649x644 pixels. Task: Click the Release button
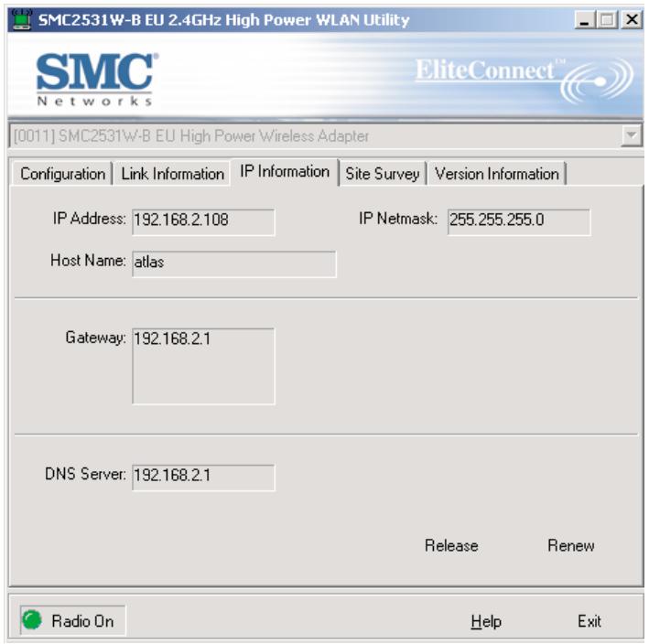click(x=451, y=545)
